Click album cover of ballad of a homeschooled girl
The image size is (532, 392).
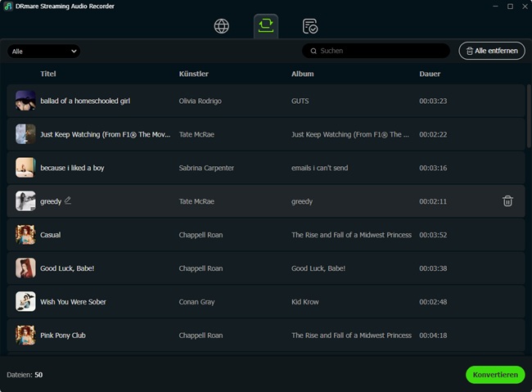pyautogui.click(x=25, y=101)
